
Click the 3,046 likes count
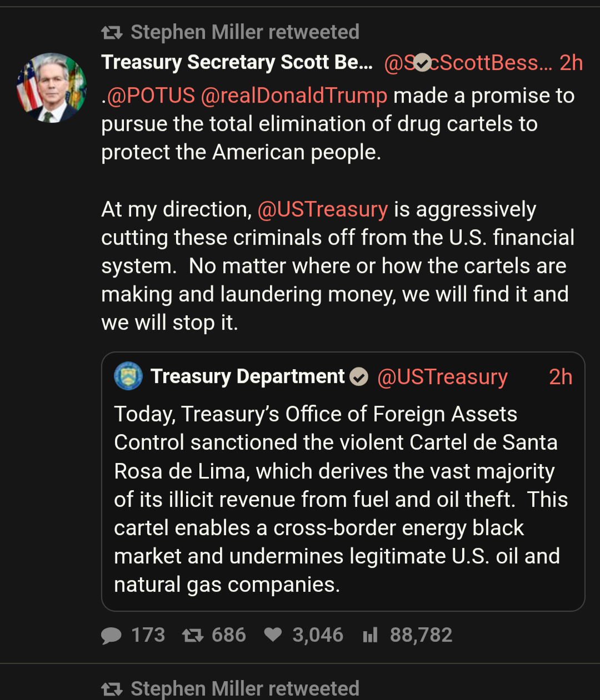(318, 635)
